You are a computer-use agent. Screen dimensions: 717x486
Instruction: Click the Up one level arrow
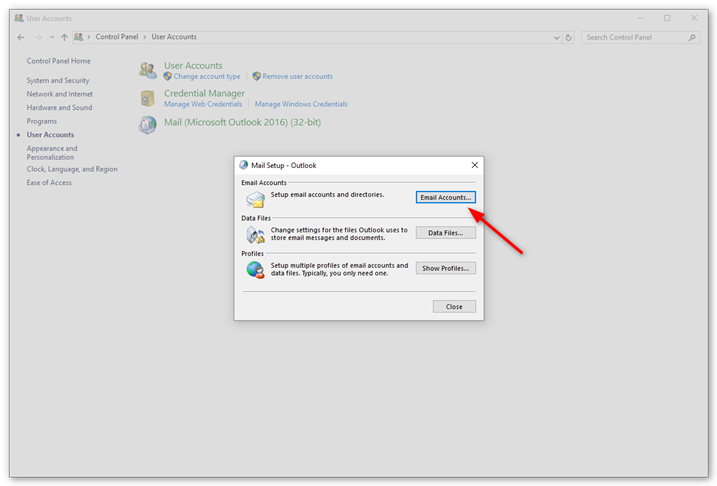coord(64,37)
